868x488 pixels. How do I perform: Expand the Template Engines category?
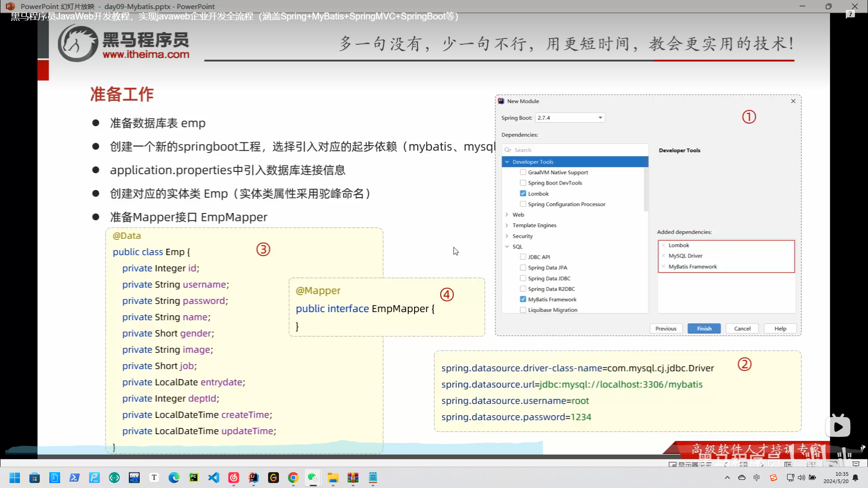pyautogui.click(x=507, y=225)
